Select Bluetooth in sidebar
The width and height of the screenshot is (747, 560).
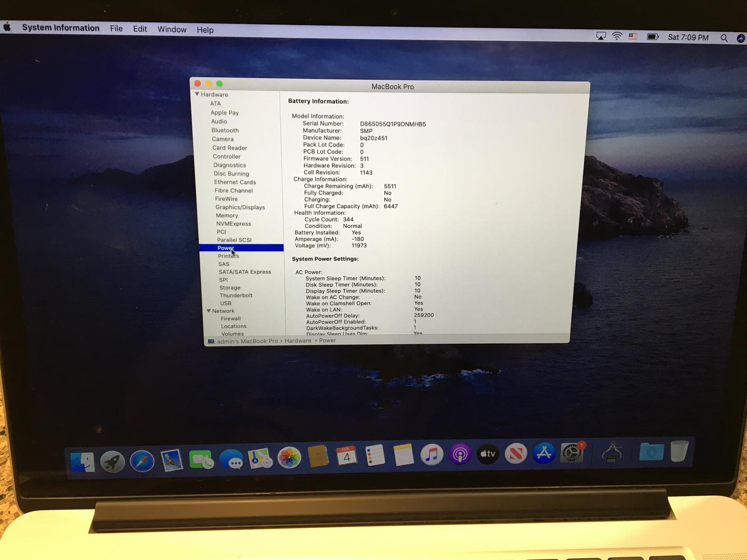pyautogui.click(x=225, y=130)
